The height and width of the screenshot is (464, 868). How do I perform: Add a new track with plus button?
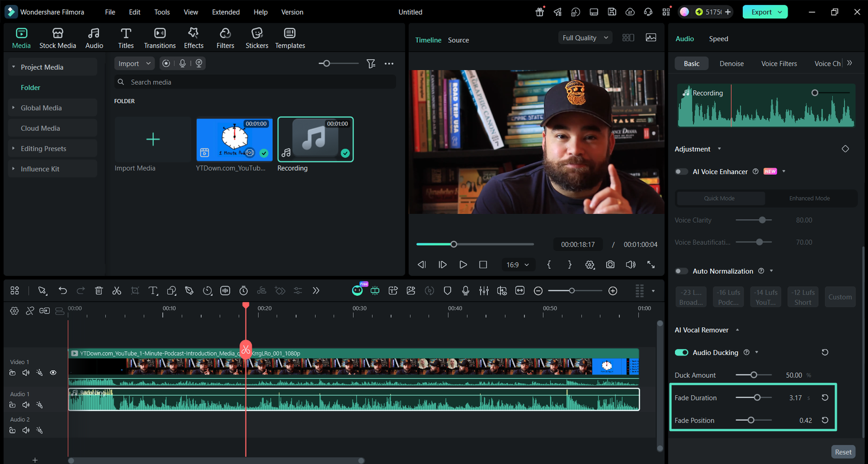35,460
